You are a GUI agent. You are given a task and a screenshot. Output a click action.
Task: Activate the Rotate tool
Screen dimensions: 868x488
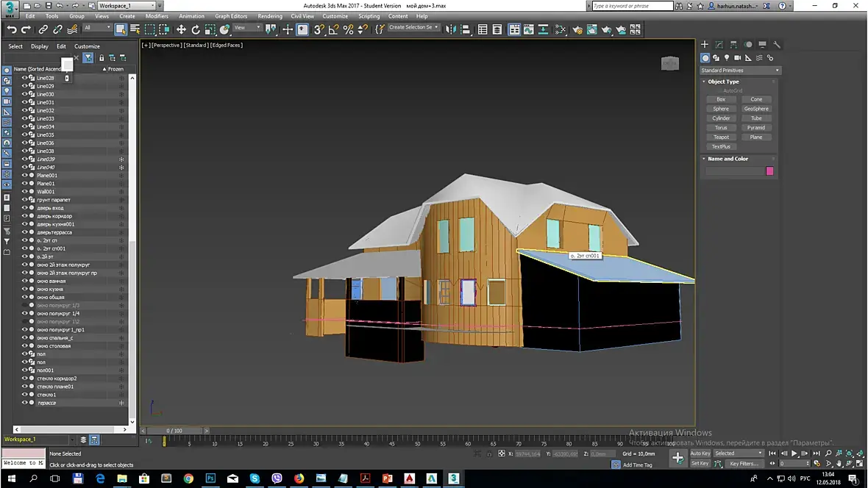click(x=196, y=29)
